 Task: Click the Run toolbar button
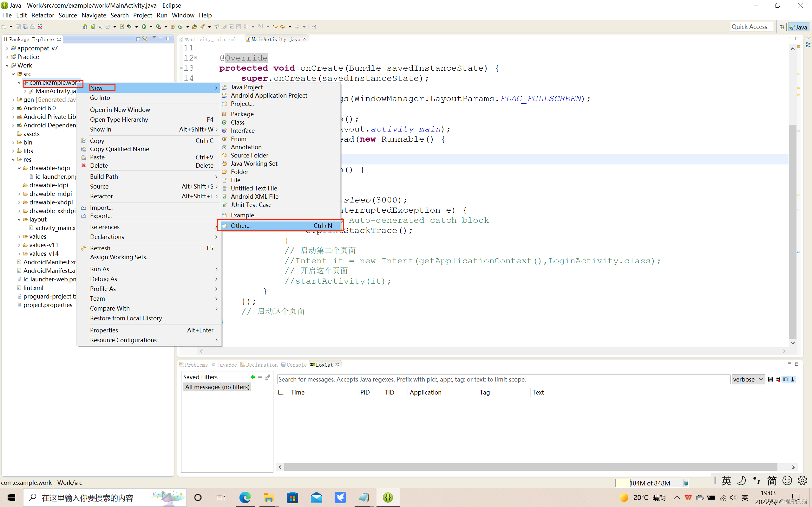pyautogui.click(x=144, y=27)
